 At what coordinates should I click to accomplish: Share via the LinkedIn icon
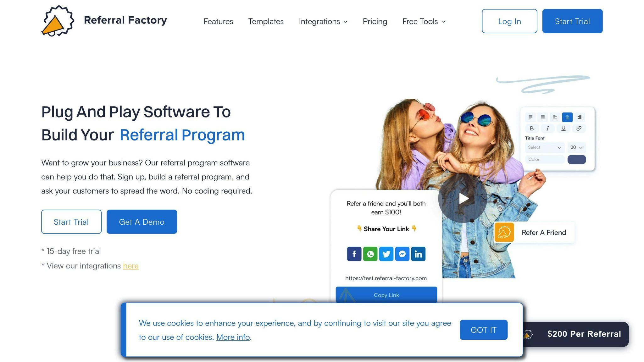click(x=418, y=254)
